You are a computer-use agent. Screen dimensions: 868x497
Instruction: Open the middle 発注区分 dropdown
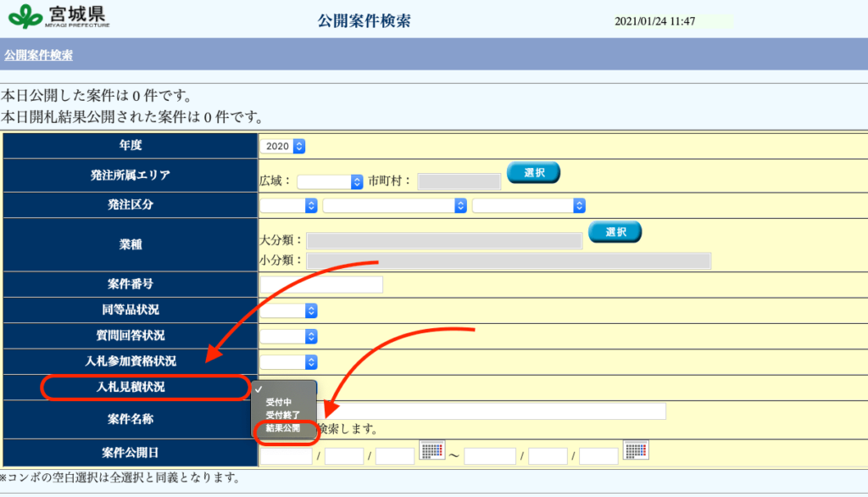pyautogui.click(x=394, y=205)
